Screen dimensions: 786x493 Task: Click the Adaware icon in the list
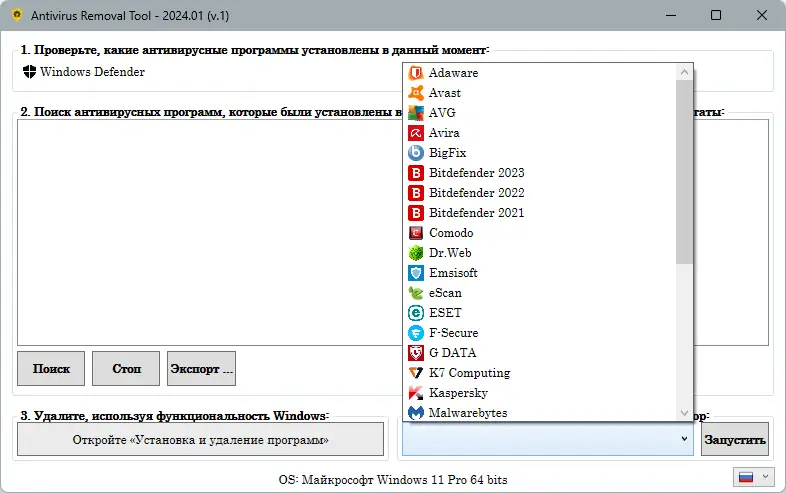point(416,73)
